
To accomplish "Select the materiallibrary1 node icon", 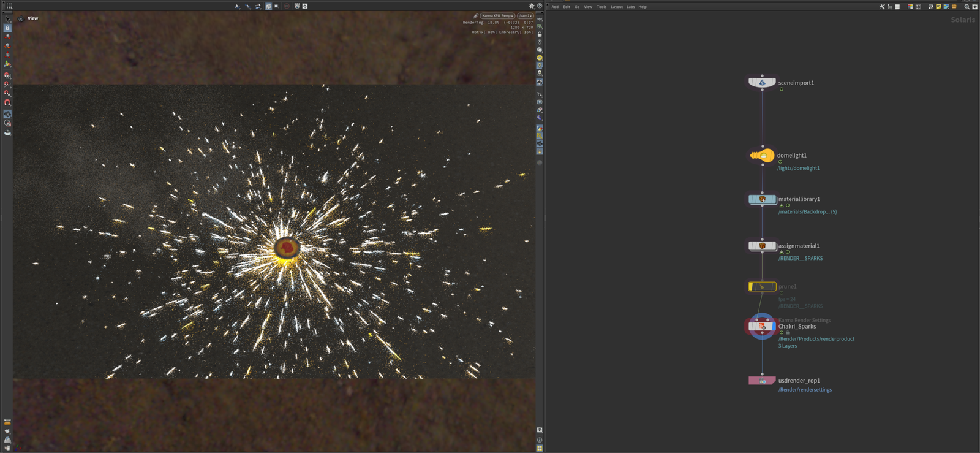I will pyautogui.click(x=762, y=199).
